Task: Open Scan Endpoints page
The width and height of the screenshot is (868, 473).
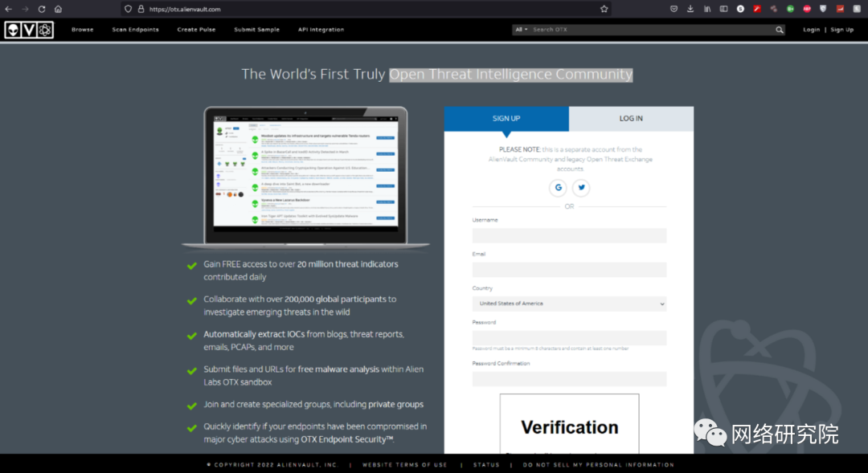Action: [x=135, y=30]
